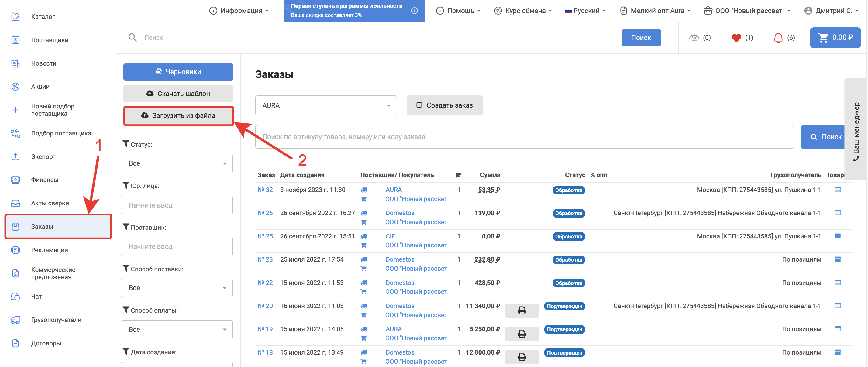Open Финансы in the sidebar menu
Image resolution: width=868 pixels, height=367 pixels.
(x=44, y=180)
